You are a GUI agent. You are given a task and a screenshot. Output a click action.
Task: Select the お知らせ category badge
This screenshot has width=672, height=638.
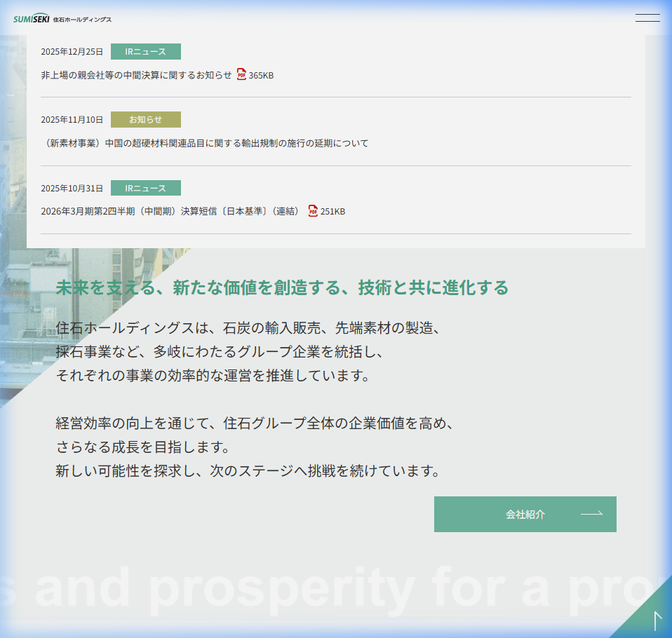[x=145, y=119]
